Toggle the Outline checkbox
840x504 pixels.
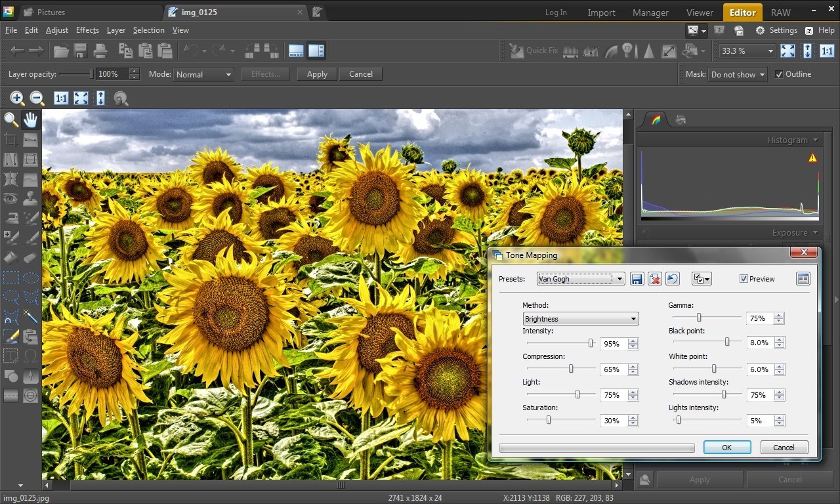click(x=779, y=74)
